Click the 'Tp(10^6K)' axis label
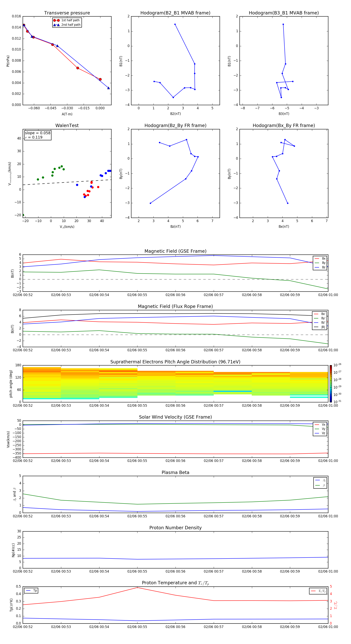This screenshot has width=351, height=644. [11, 605]
